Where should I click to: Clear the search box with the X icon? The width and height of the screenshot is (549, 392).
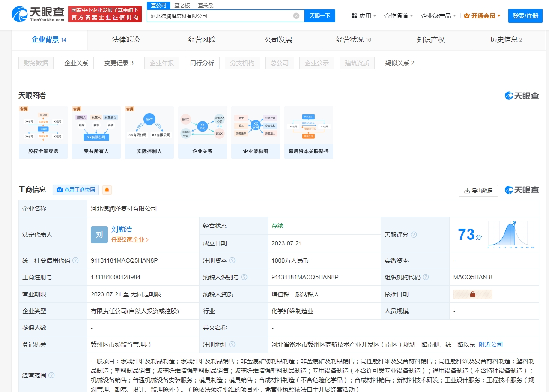[296, 16]
